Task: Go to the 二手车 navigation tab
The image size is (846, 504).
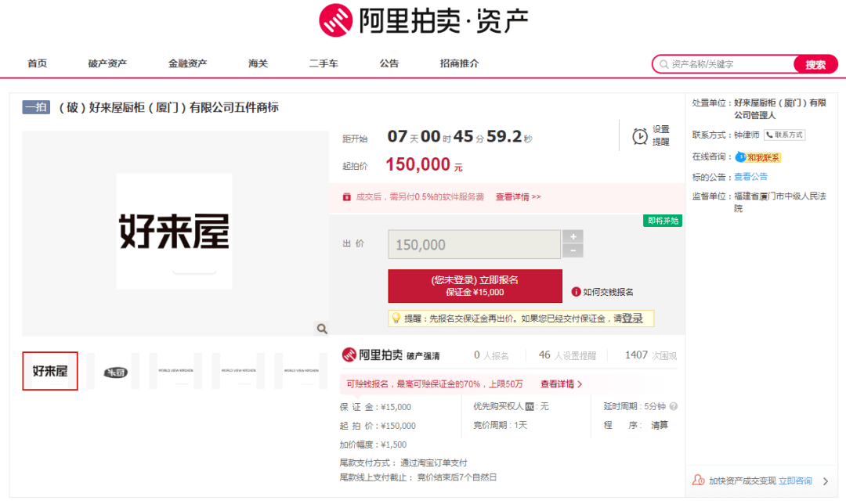Action: coord(324,63)
